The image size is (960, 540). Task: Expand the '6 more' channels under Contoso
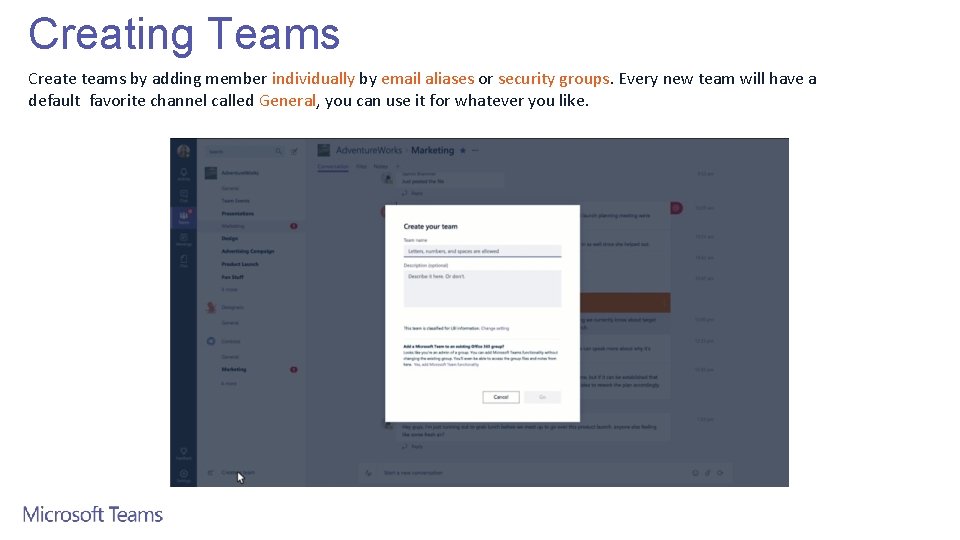[229, 384]
